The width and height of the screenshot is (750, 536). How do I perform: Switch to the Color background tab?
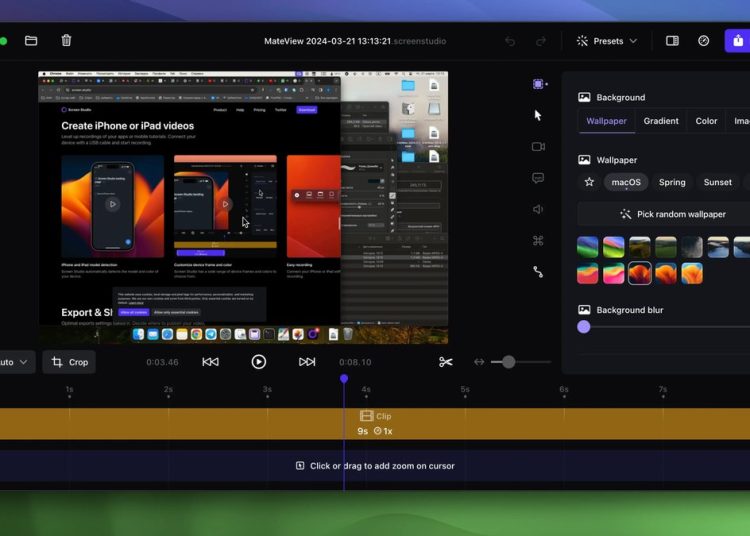point(707,121)
